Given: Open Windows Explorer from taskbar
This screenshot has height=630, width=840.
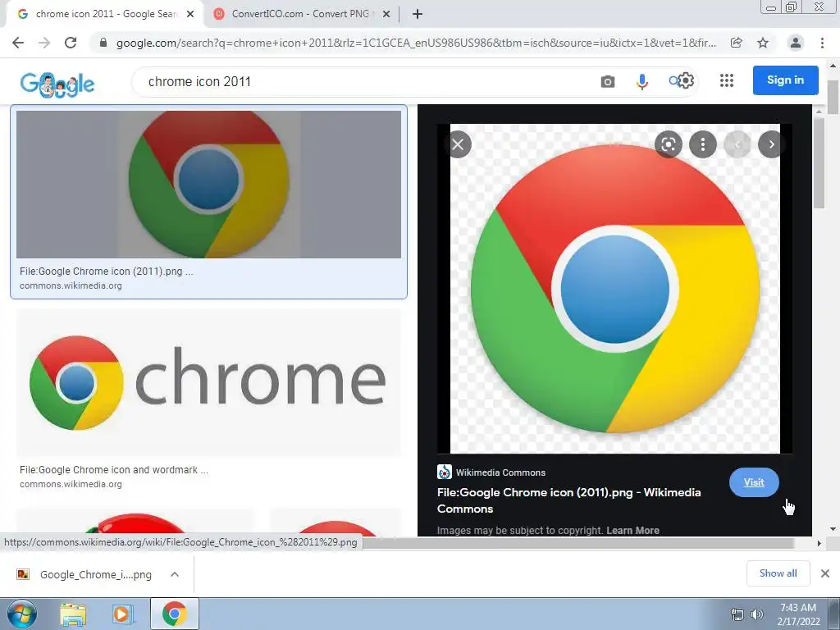Looking at the screenshot, I should pos(73,614).
